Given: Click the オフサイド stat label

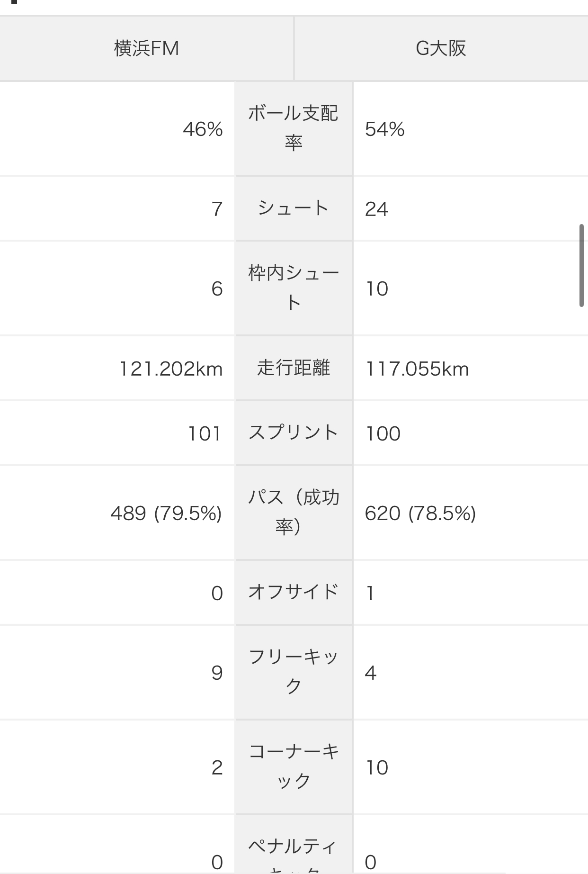Looking at the screenshot, I should pyautogui.click(x=294, y=593).
